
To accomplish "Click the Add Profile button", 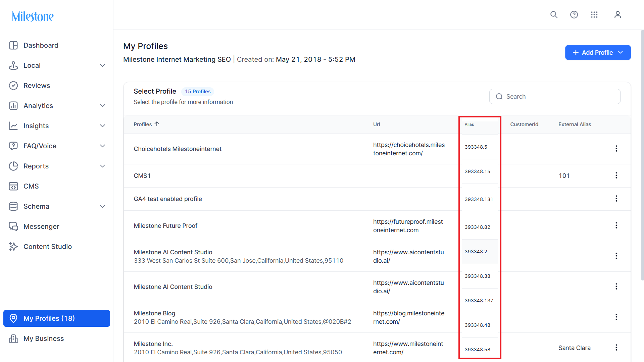I will tap(598, 53).
